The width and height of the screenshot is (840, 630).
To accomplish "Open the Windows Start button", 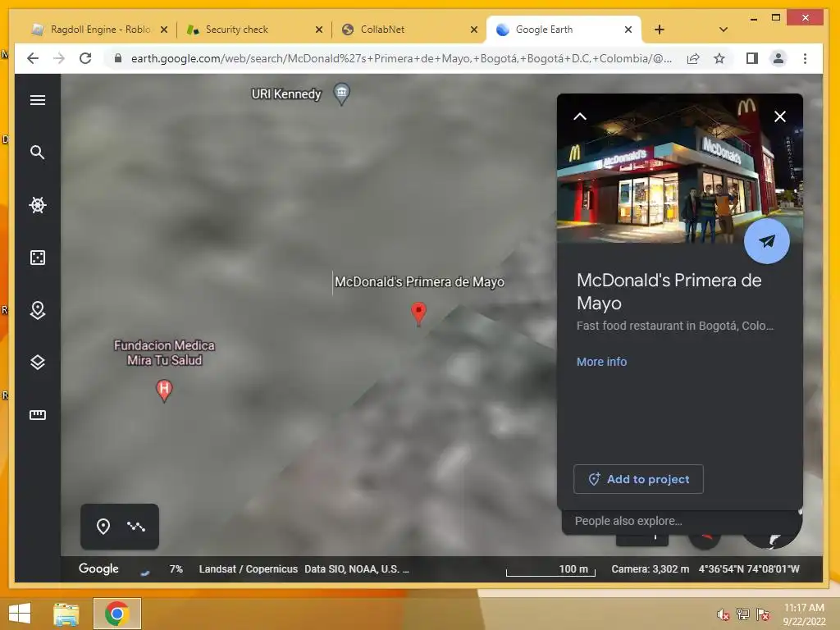I will click(20, 614).
